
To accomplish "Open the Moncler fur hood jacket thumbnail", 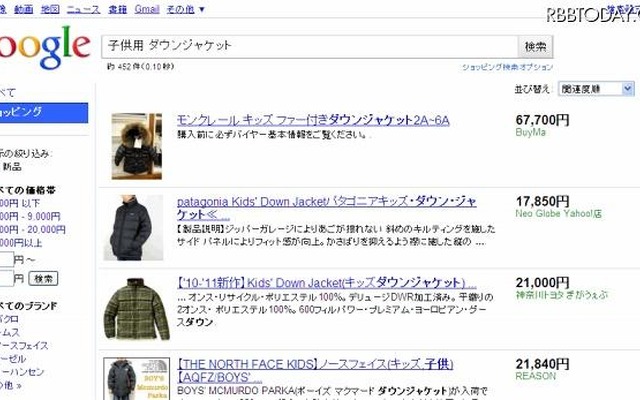I will pyautogui.click(x=137, y=146).
